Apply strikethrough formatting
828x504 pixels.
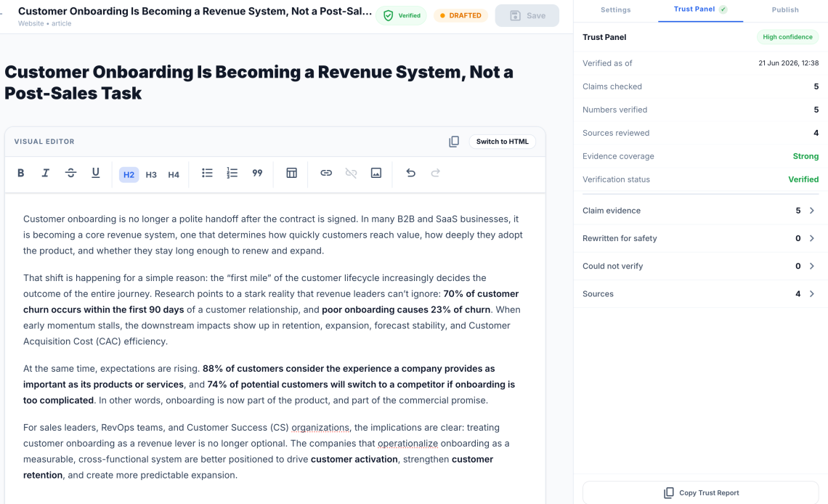(x=70, y=173)
